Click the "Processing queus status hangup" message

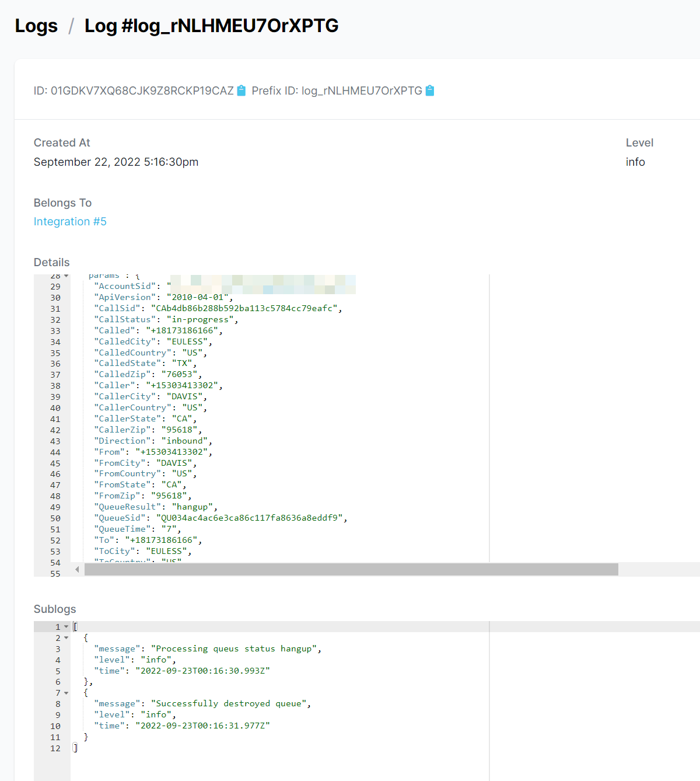click(236, 649)
